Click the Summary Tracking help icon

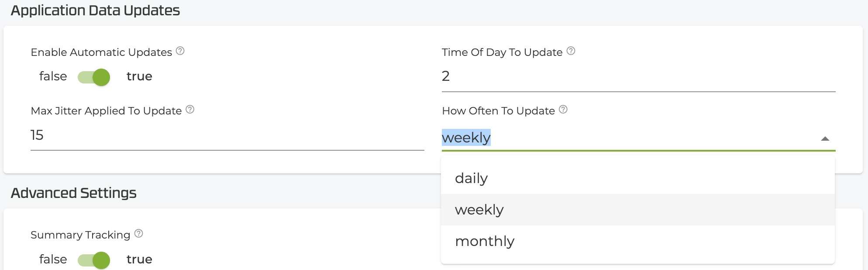pyautogui.click(x=138, y=234)
